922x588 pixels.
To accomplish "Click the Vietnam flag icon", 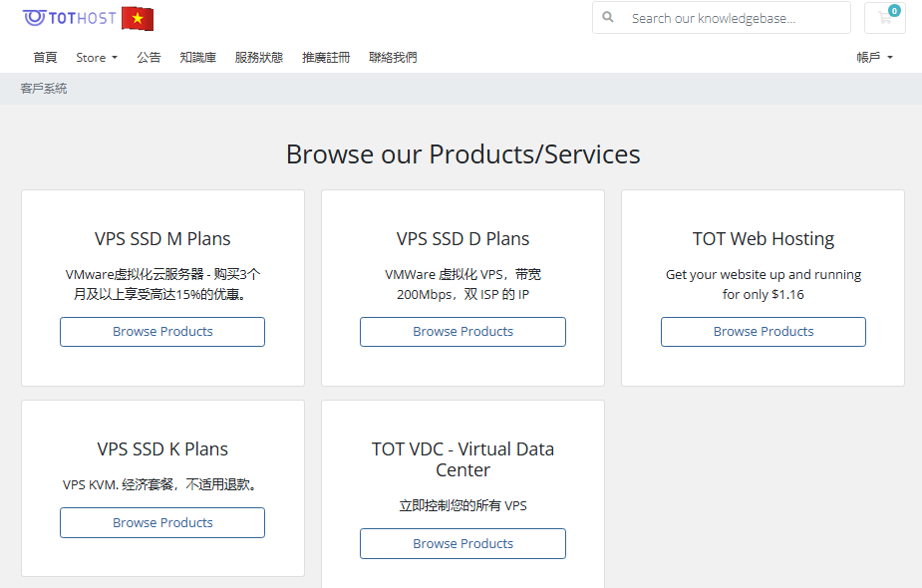I will click(138, 18).
